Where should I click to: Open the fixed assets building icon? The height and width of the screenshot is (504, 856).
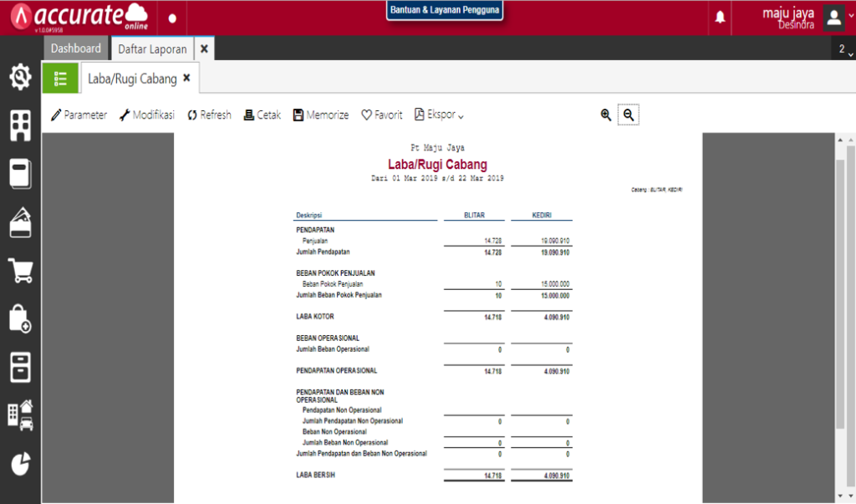[x=20, y=415]
